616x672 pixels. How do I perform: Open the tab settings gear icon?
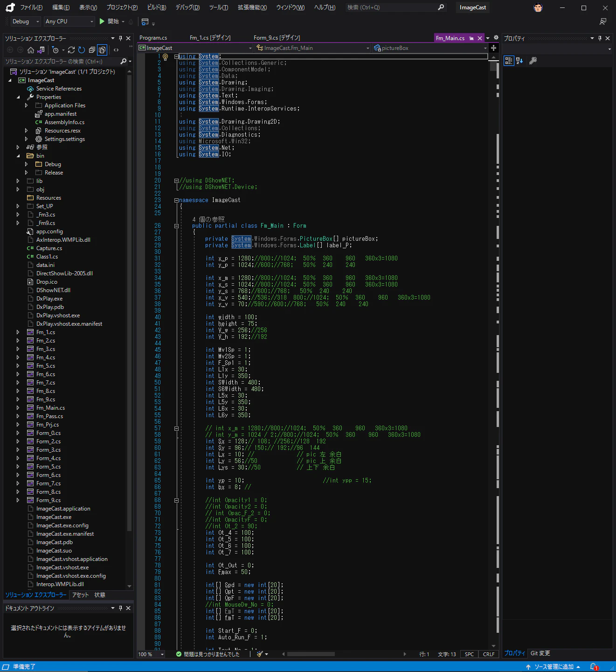496,38
